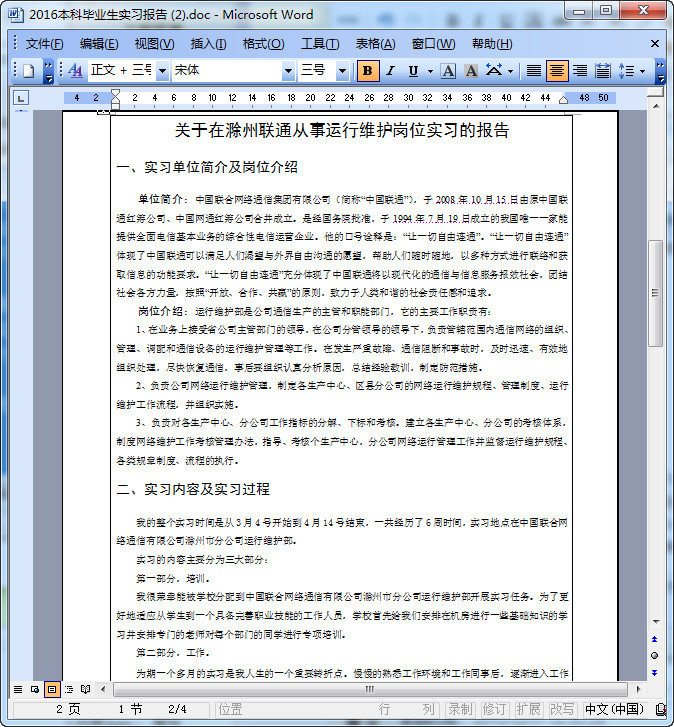Switch to Normal view
The height and width of the screenshot is (727, 674).
pos(18,689)
